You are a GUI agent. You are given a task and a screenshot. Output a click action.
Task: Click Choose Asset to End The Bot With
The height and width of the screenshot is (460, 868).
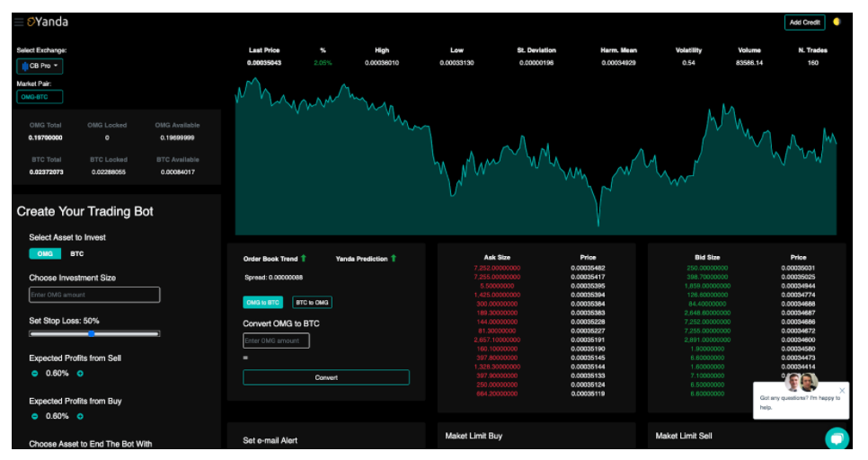click(x=90, y=444)
